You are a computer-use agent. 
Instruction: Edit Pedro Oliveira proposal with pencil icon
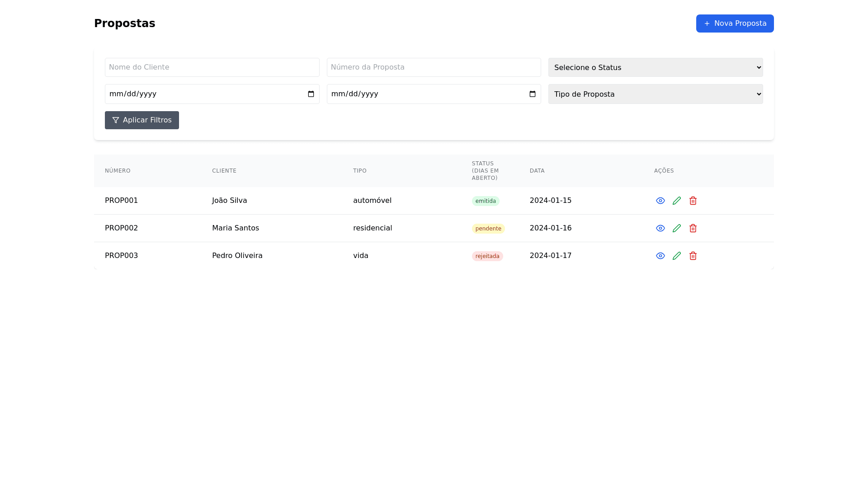click(677, 256)
